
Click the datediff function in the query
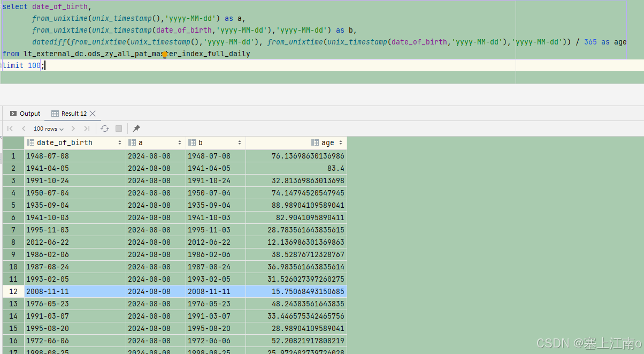pyautogui.click(x=49, y=42)
